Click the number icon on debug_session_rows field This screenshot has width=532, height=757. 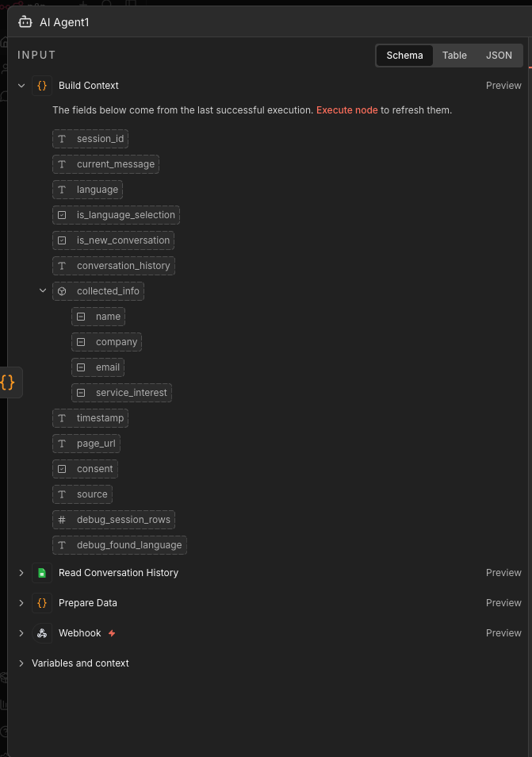coord(62,519)
